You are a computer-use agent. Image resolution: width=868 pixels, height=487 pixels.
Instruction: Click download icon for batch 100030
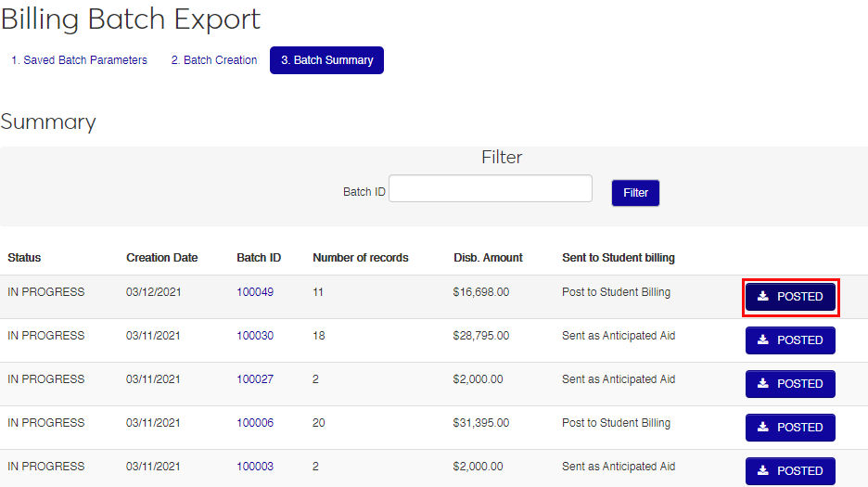click(x=763, y=340)
